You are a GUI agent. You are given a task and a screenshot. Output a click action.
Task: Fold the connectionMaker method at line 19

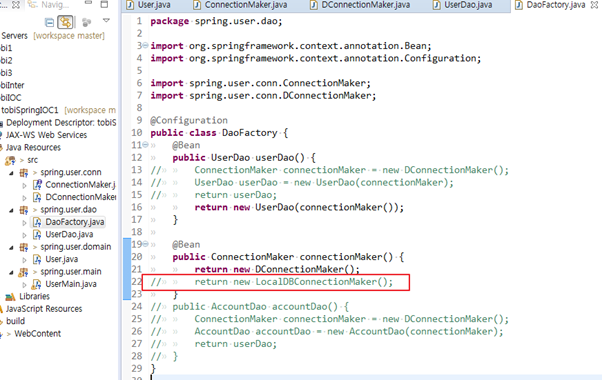146,244
